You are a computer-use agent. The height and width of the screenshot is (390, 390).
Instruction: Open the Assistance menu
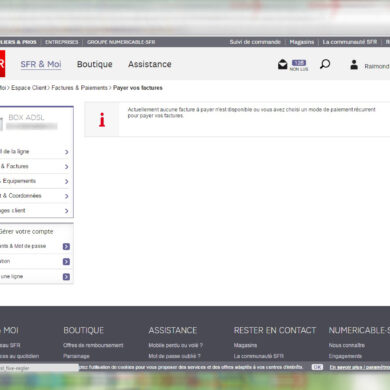[150, 64]
